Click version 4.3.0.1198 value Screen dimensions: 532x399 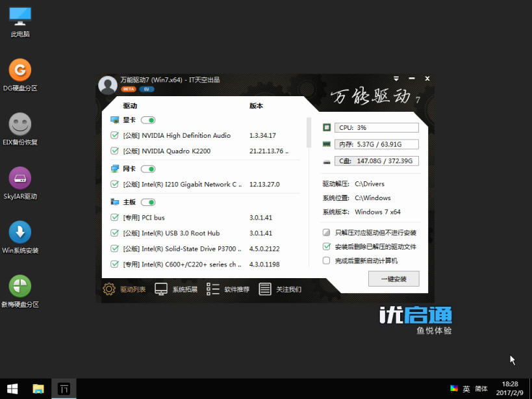coord(264,264)
